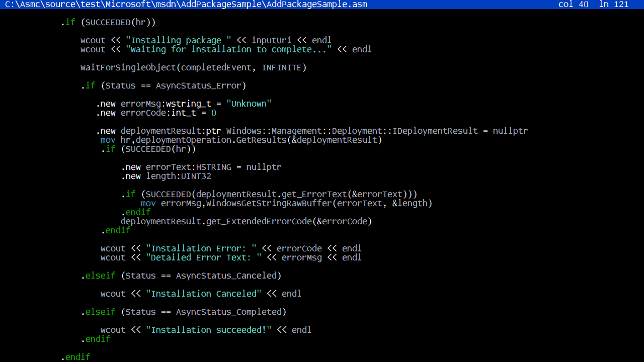This screenshot has width=644, height=362.
Task: Click the string "Detailed Error Text: "
Action: pos(204,258)
